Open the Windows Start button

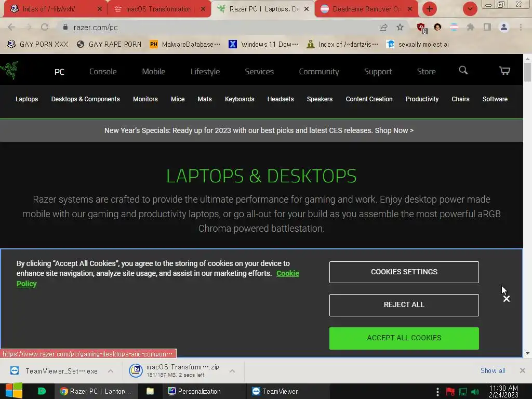click(x=14, y=391)
